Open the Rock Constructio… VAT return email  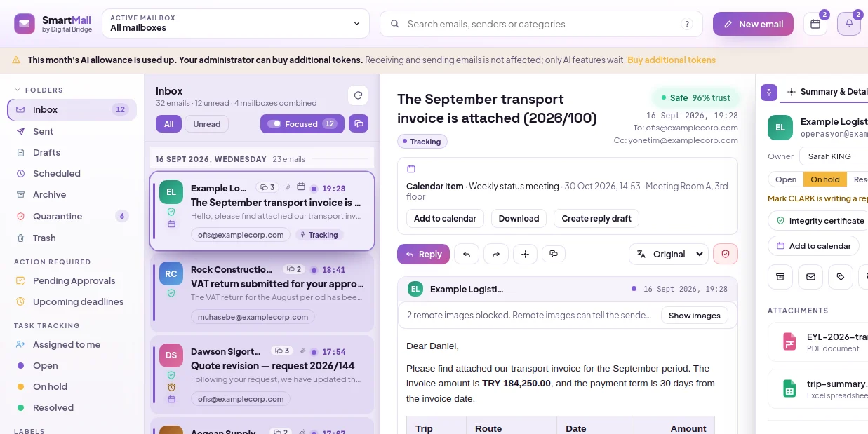pyautogui.click(x=262, y=292)
